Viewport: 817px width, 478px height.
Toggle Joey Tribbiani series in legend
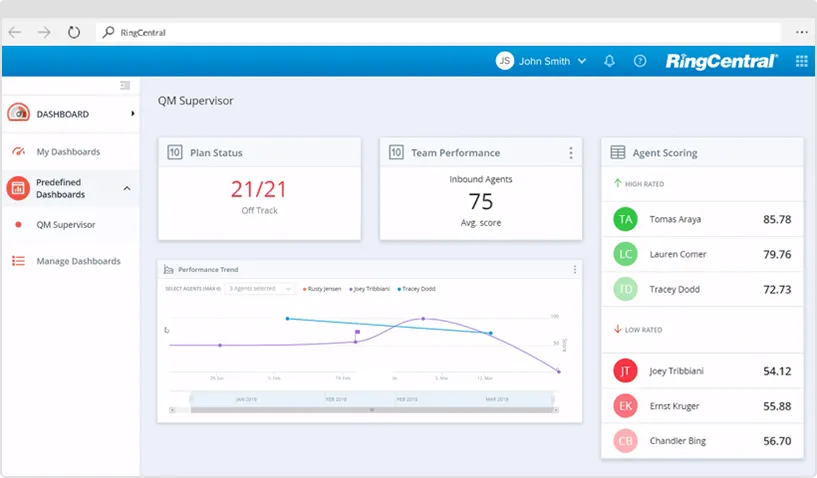click(370, 288)
